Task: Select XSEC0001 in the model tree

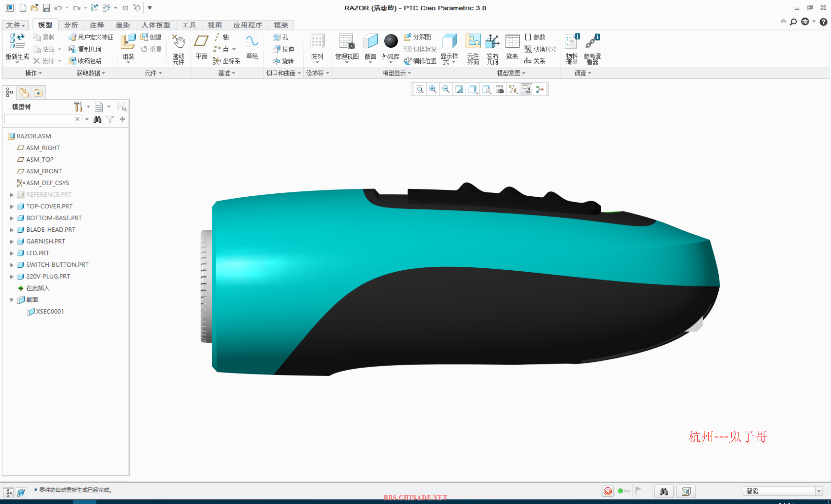Action: (x=50, y=312)
